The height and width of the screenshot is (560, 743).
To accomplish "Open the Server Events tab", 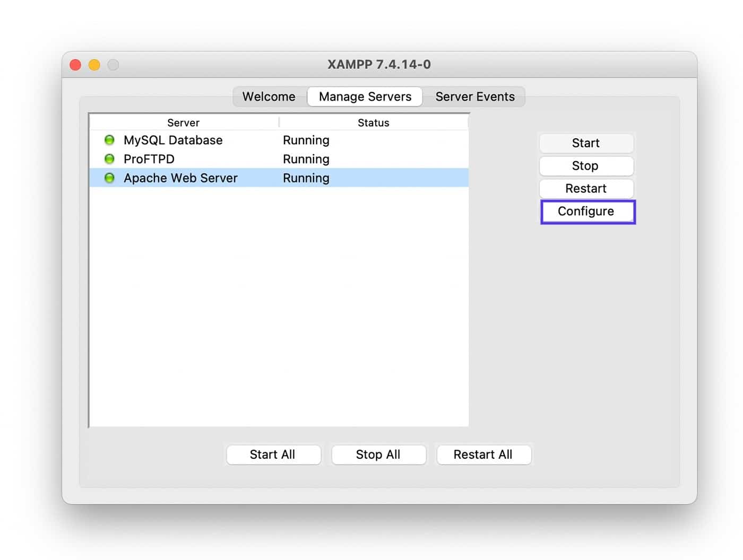I will 475,97.
